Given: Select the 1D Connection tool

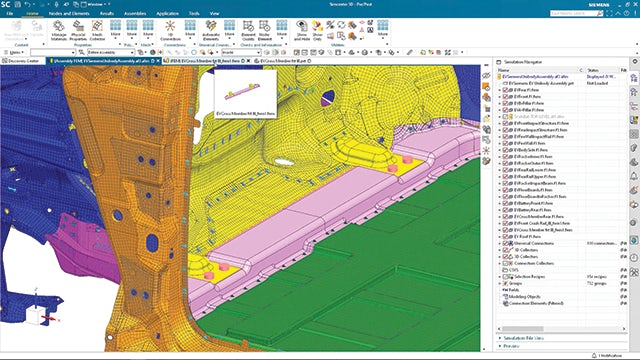Looking at the screenshot, I should [170, 31].
